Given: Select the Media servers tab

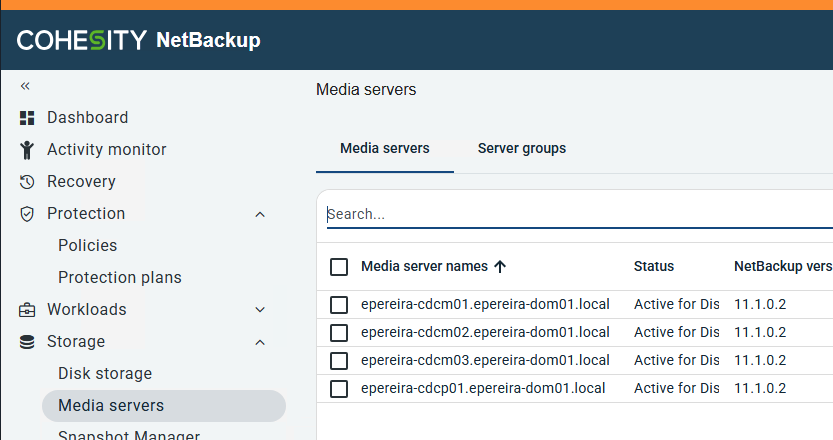Looking at the screenshot, I should 384,148.
